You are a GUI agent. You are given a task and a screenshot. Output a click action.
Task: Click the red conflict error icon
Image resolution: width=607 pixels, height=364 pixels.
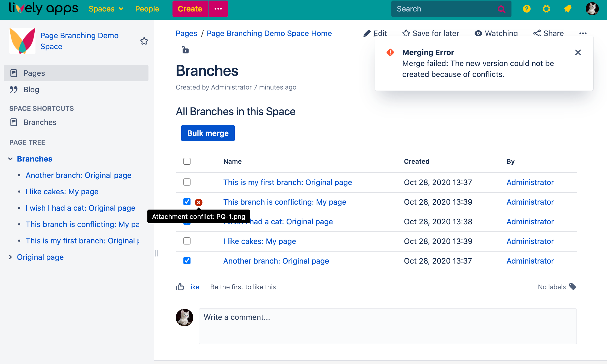[x=198, y=202]
